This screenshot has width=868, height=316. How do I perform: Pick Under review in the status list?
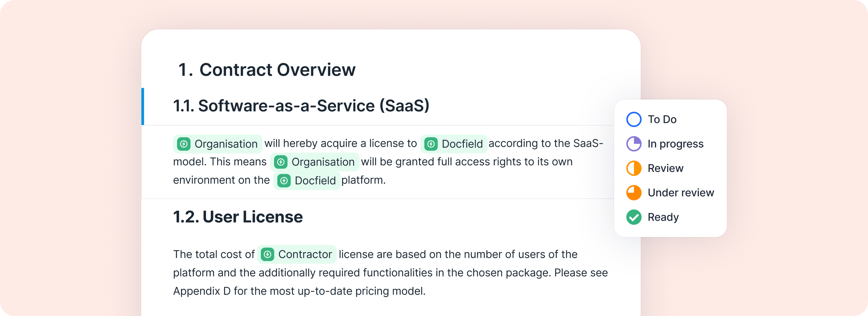(x=680, y=193)
